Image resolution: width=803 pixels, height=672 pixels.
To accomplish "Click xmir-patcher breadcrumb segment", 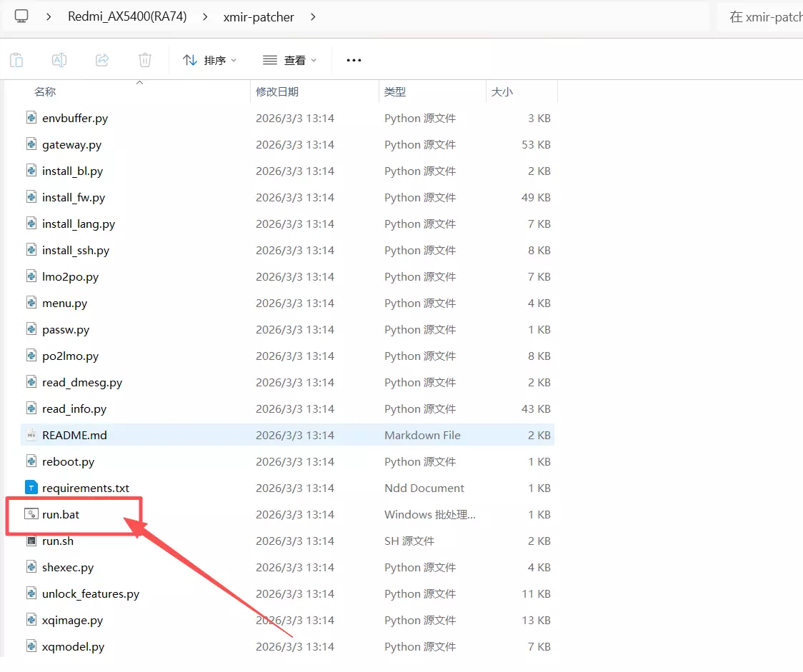I will pos(259,17).
